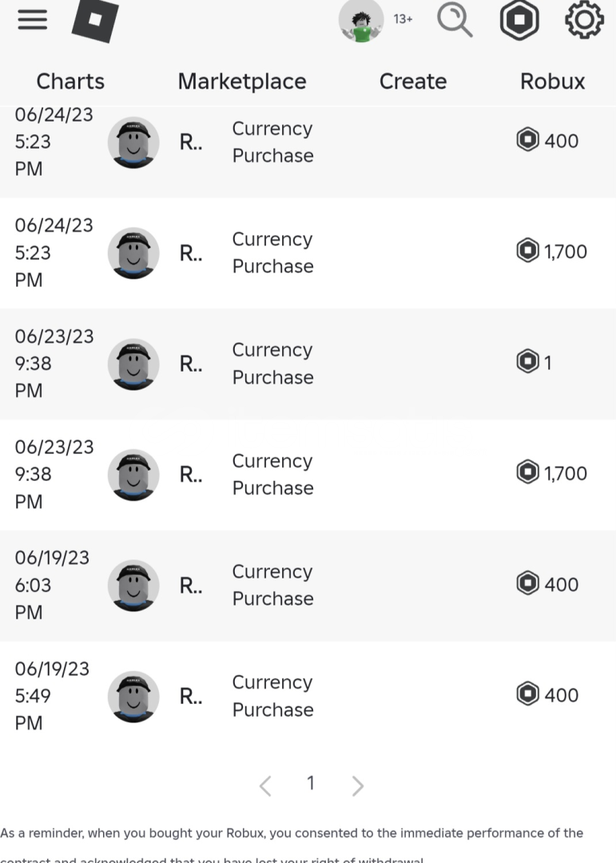
Task: Click the page number 1 indicator
Action: point(311,784)
